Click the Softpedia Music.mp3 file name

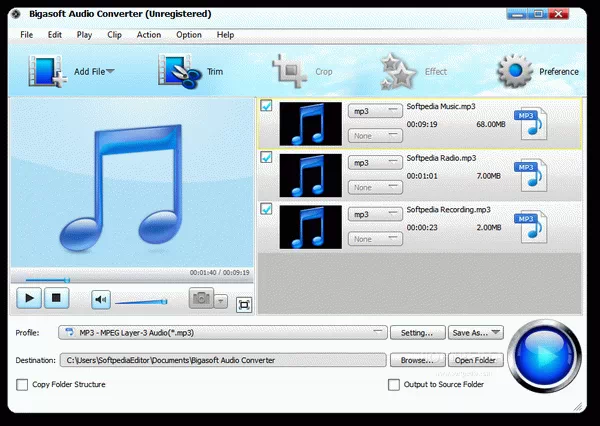[441, 106]
